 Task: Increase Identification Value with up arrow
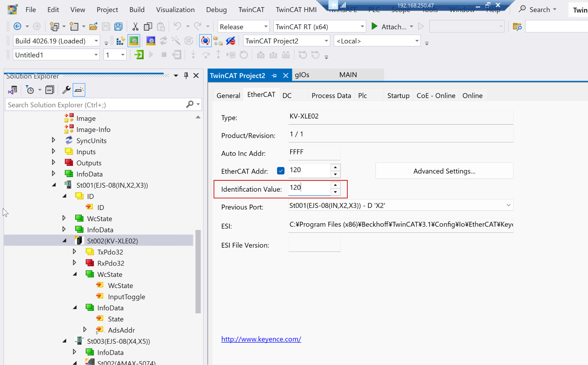[x=335, y=185]
